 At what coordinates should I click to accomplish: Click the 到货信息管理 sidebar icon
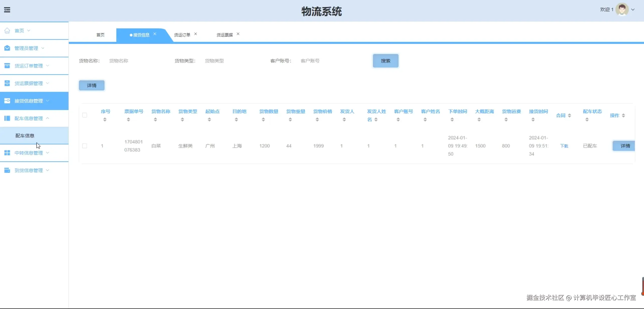(x=7, y=170)
